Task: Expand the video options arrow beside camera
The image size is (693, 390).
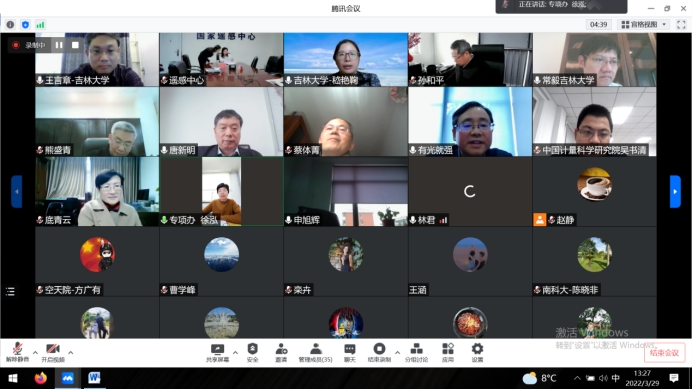Action: click(71, 352)
